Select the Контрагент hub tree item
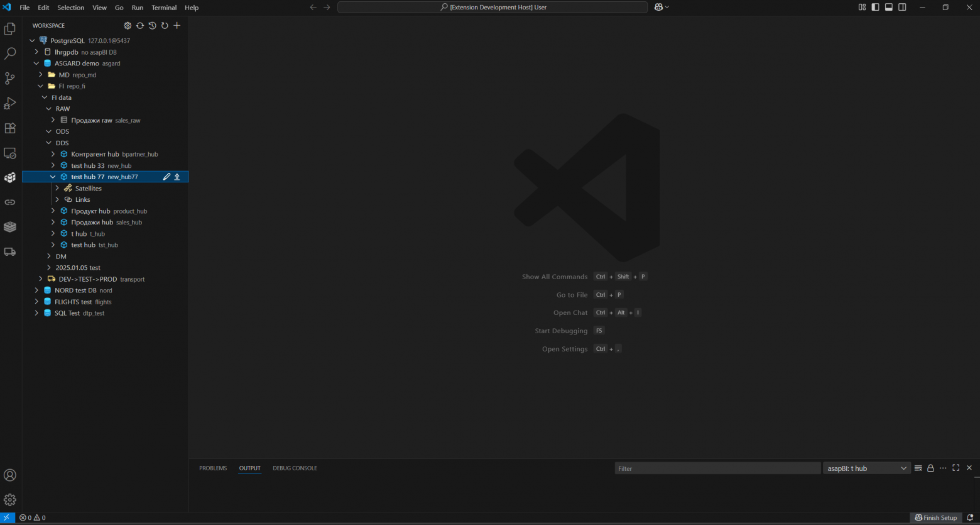Image resolution: width=980 pixels, height=525 pixels. coord(105,154)
